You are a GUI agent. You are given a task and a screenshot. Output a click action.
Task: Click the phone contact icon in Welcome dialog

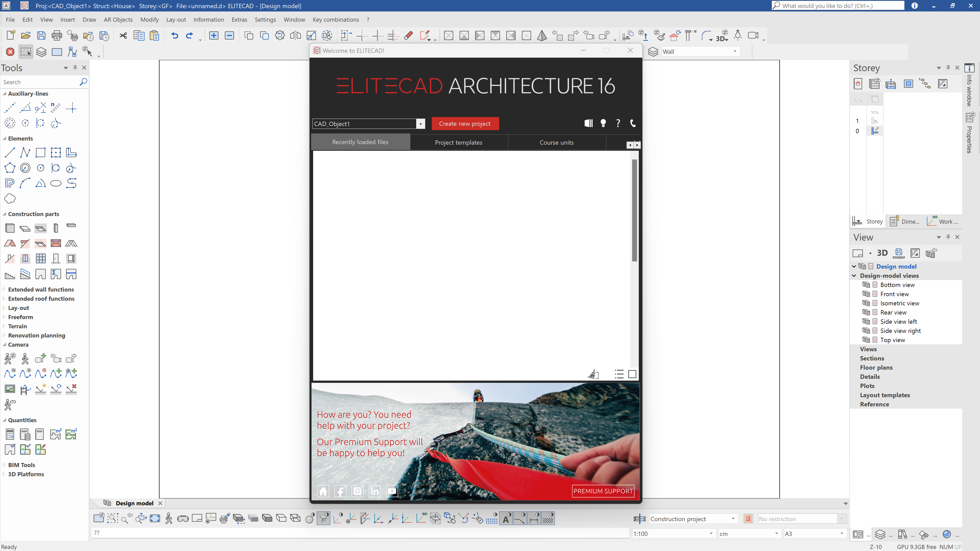coord(633,123)
